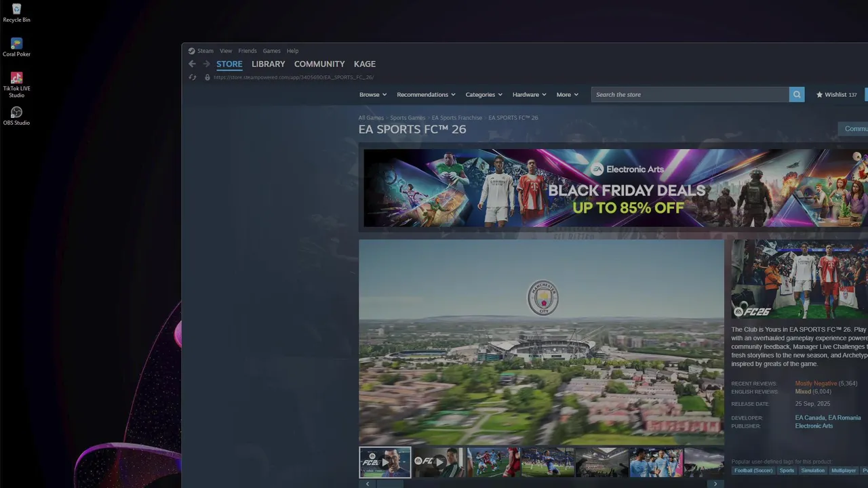
Task: Open EA Romania developer link
Action: pyautogui.click(x=844, y=418)
